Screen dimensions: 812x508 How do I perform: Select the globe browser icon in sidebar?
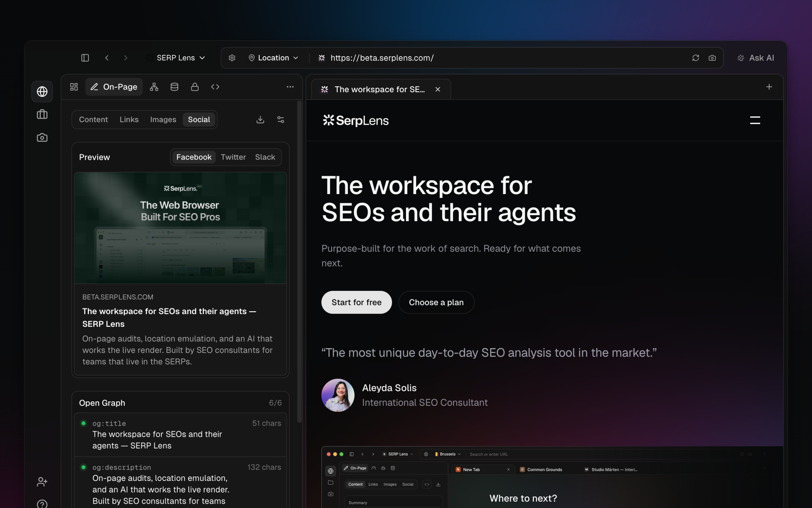click(42, 91)
